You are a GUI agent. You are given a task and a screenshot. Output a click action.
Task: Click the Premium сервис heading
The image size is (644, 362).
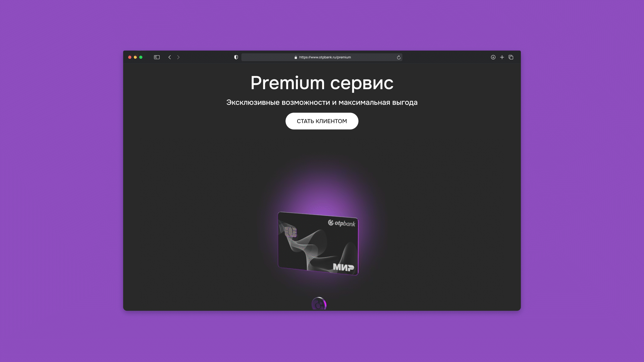(322, 83)
